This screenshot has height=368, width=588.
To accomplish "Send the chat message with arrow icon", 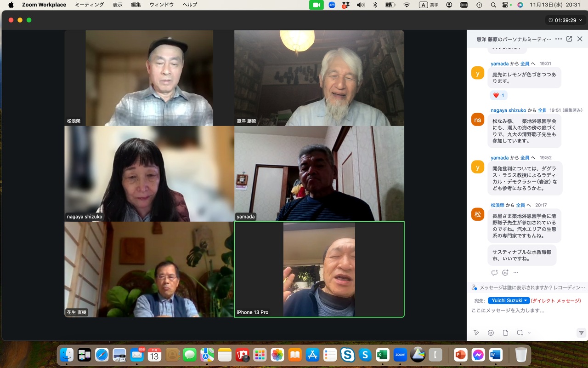I will coord(581,333).
